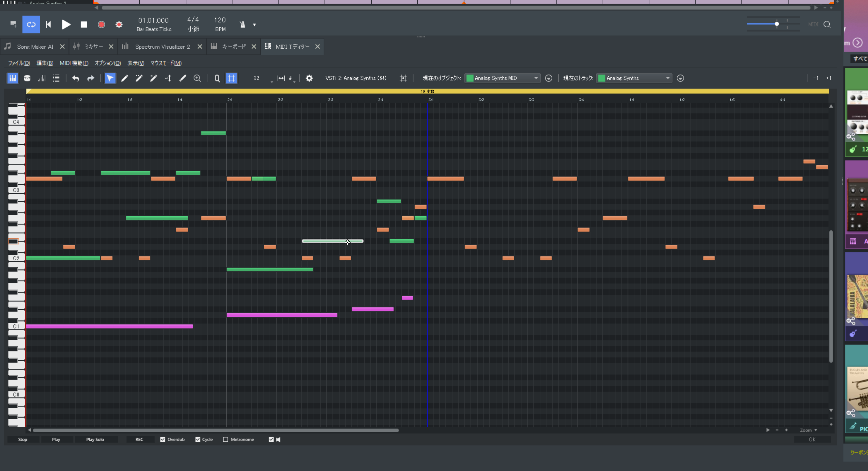Close the MIDI エディター tab
Image resolution: width=868 pixels, height=471 pixels.
tap(317, 47)
